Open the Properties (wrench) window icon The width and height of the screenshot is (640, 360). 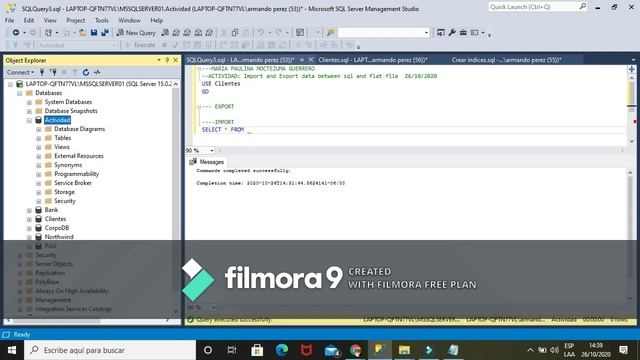tap(452, 32)
